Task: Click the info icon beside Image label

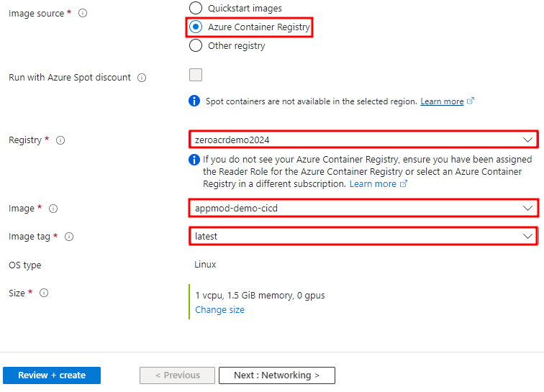Action: [53, 209]
